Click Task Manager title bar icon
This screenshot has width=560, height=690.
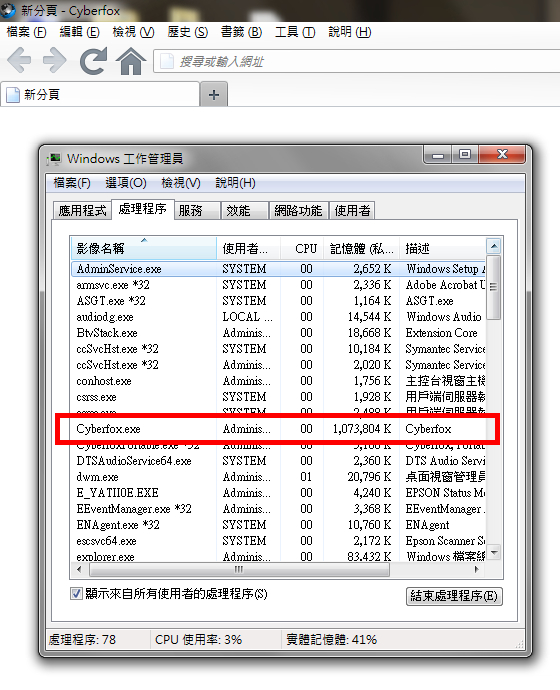pos(54,158)
